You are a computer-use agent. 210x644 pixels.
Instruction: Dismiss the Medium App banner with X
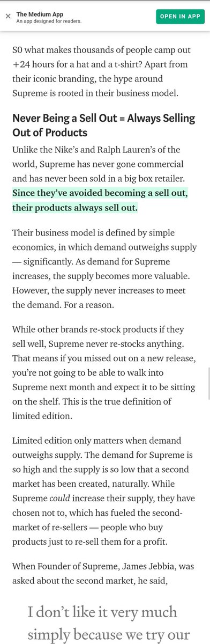point(7,16)
